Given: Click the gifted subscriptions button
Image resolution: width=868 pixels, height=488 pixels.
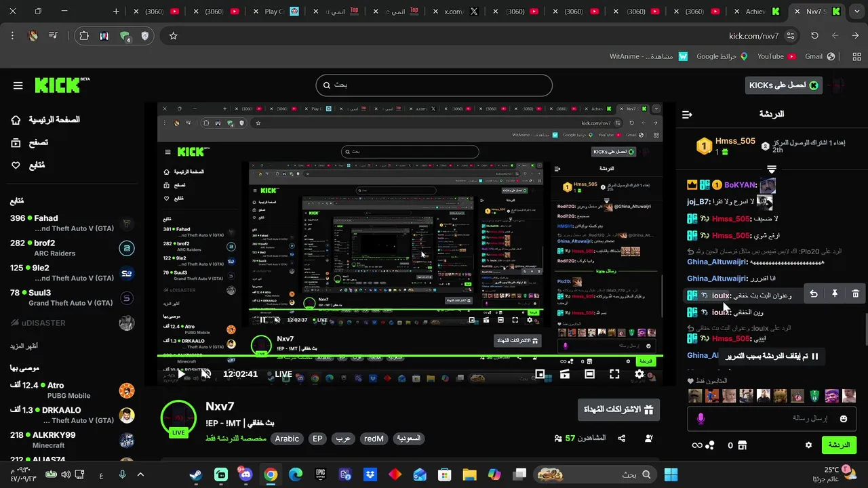Looking at the screenshot, I should pos(618,410).
